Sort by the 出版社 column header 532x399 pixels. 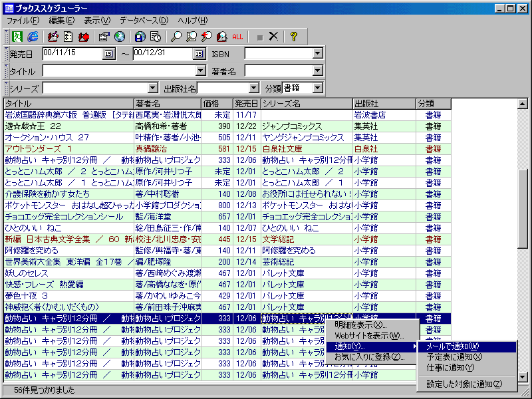384,104
